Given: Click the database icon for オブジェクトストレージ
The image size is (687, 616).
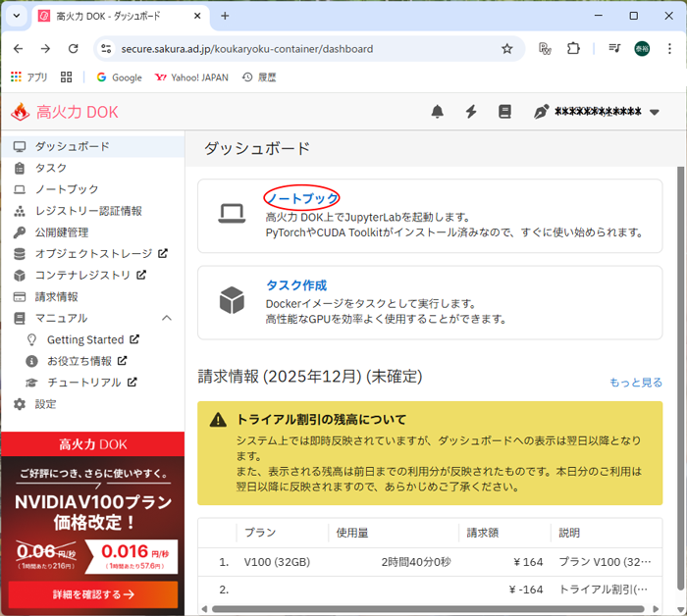Looking at the screenshot, I should point(20,254).
